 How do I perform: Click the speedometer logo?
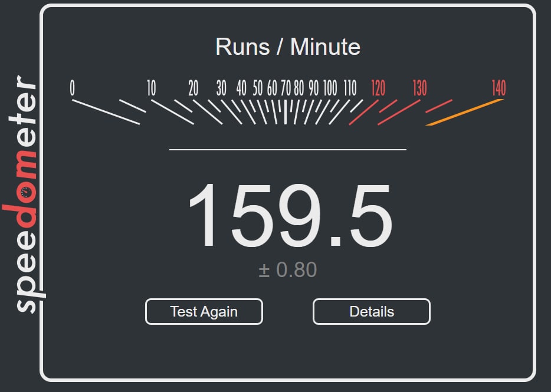pos(23,194)
